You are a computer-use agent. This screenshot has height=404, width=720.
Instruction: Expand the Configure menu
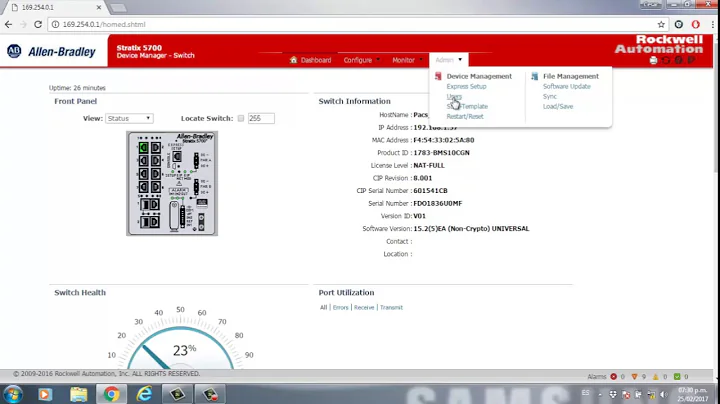(x=361, y=60)
